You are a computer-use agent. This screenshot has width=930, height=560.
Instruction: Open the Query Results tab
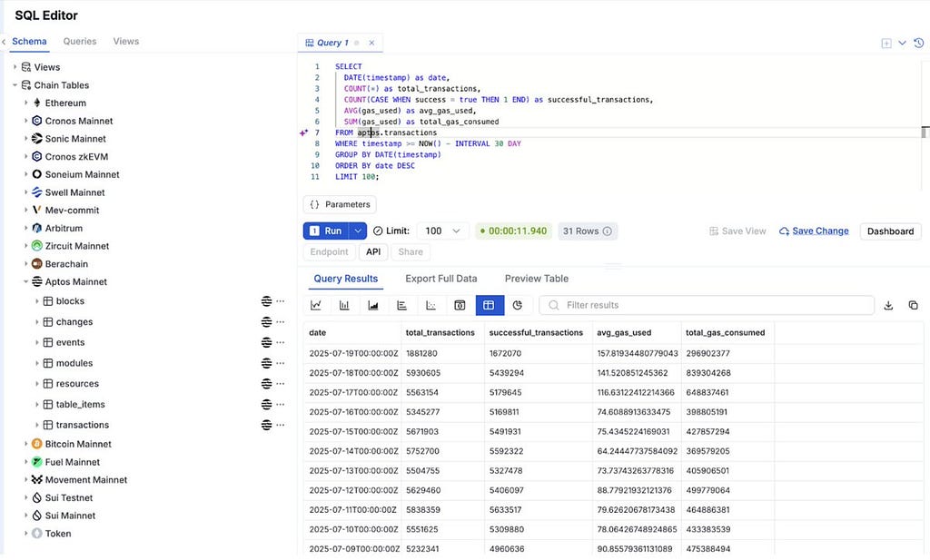pyautogui.click(x=346, y=279)
